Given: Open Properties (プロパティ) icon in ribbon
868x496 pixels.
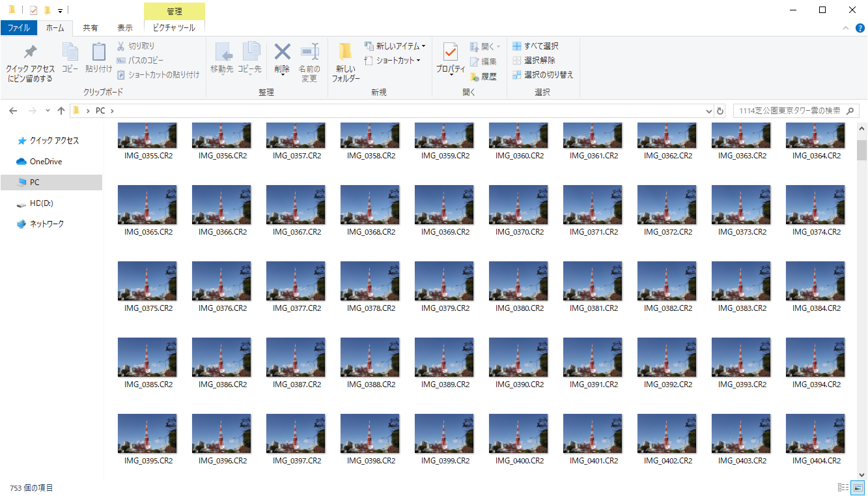Looking at the screenshot, I should [x=450, y=52].
